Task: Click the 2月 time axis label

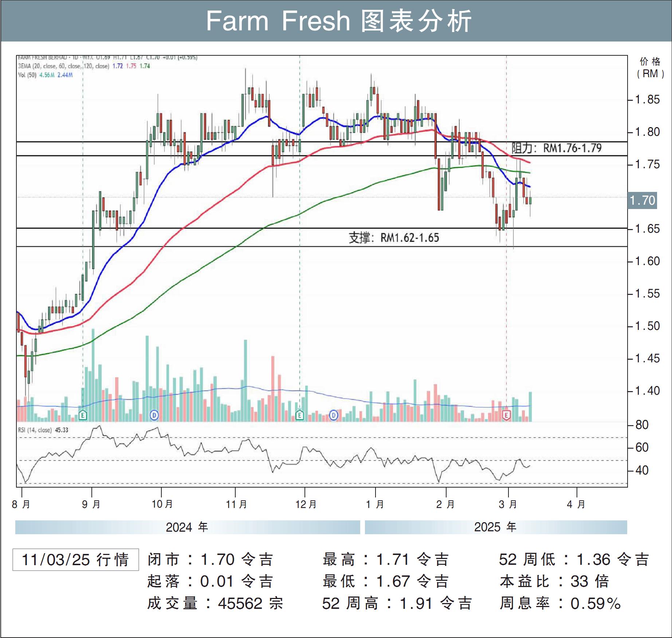Action: pyautogui.click(x=445, y=504)
